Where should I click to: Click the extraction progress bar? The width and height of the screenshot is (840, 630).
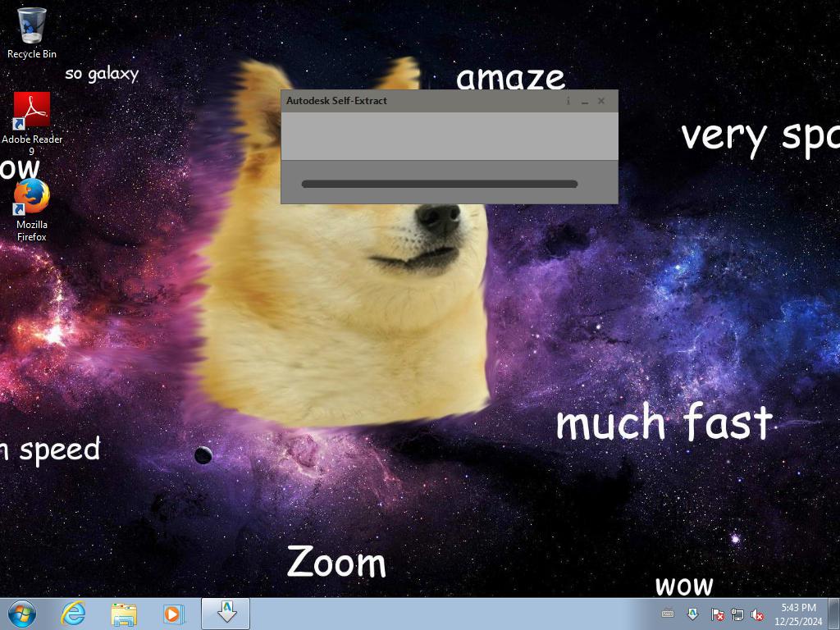click(x=440, y=185)
